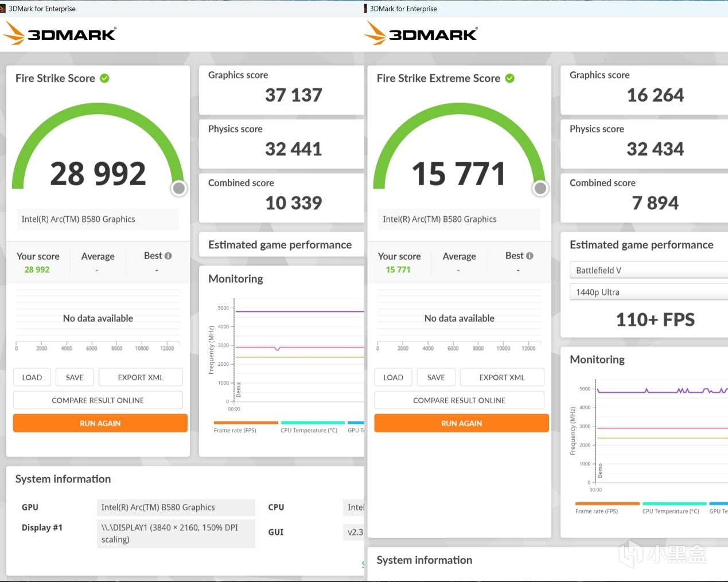This screenshot has height=582, width=728.
Task: Click No data available in the Fire Strike panel
Action: (x=98, y=318)
